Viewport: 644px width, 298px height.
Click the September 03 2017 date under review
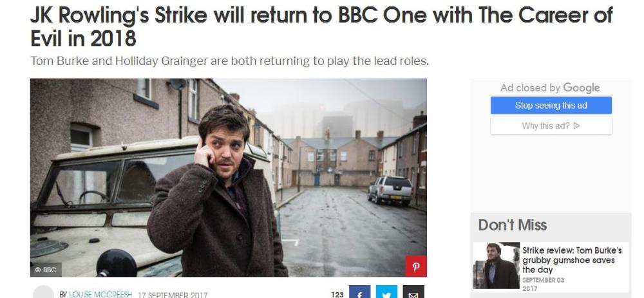pos(543,284)
